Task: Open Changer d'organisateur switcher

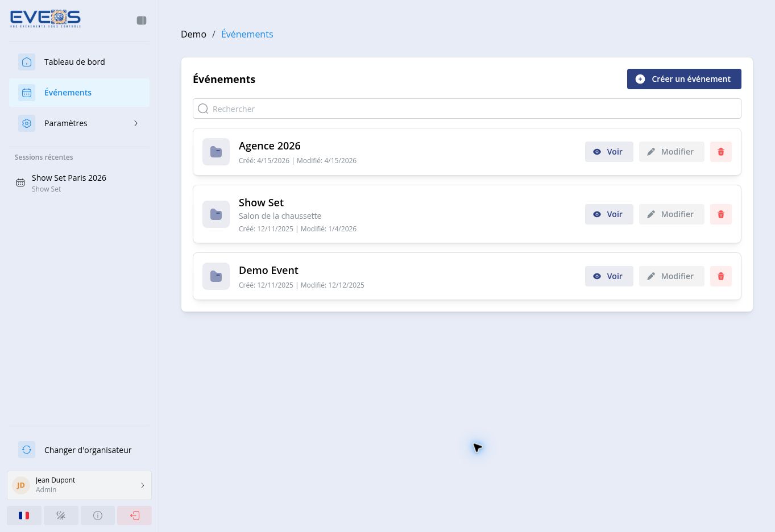Action: 79,450
